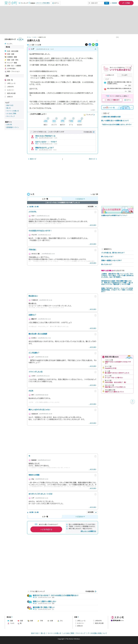Viewport: 138px width, 644px height.
Task: Bookmark the response フライングした人生
Action: pyautogui.click(x=95, y=372)
